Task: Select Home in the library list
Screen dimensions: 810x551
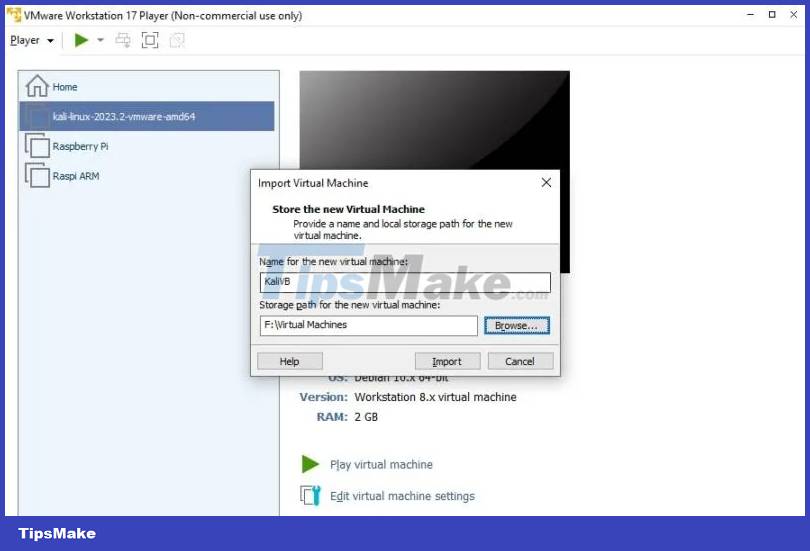Action: tap(147, 86)
